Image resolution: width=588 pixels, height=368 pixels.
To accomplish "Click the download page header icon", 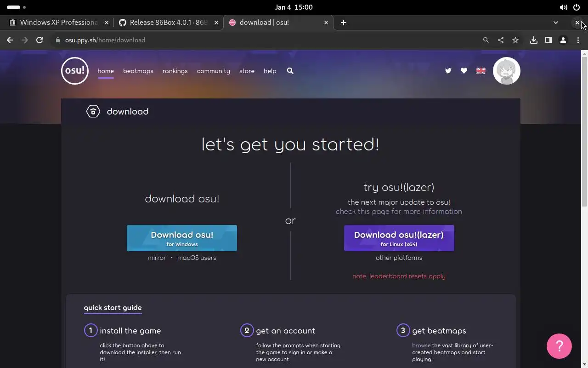I will coord(93,111).
